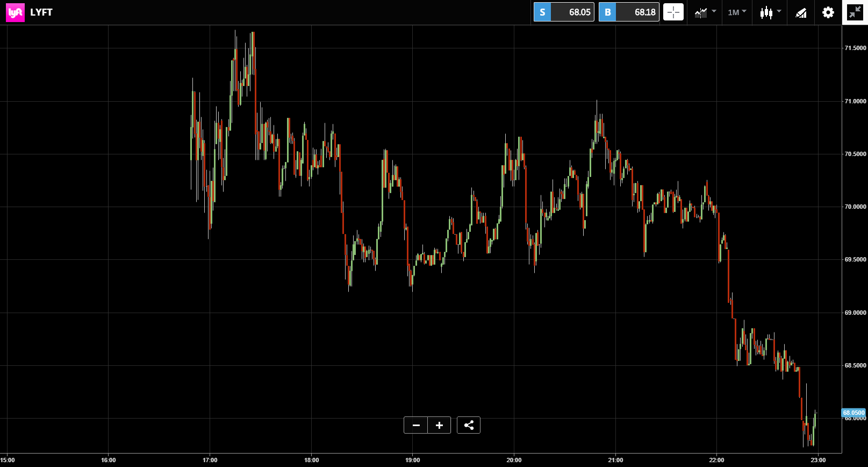Click the Sell button at 68.05
This screenshot has width=868, height=467.
coord(564,12)
